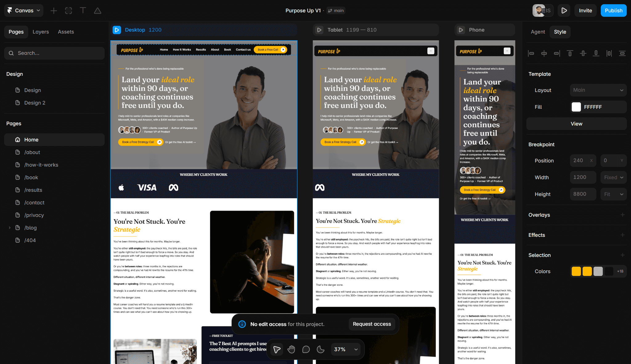631x364 pixels.
Task: Switch to the Agent tab
Action: [x=538, y=32]
